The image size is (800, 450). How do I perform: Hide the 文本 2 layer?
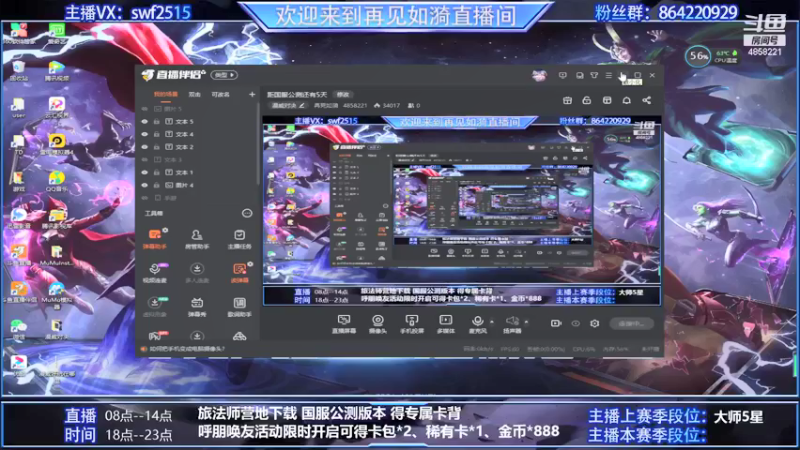pyautogui.click(x=144, y=147)
